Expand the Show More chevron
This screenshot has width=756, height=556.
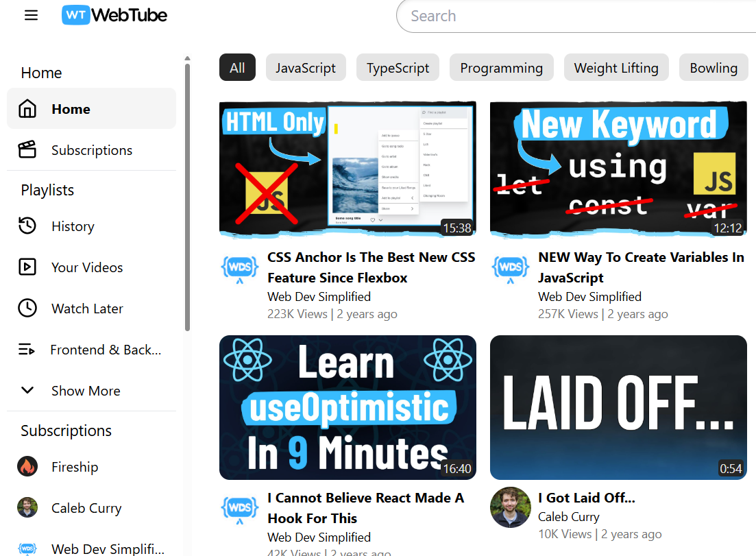27,390
